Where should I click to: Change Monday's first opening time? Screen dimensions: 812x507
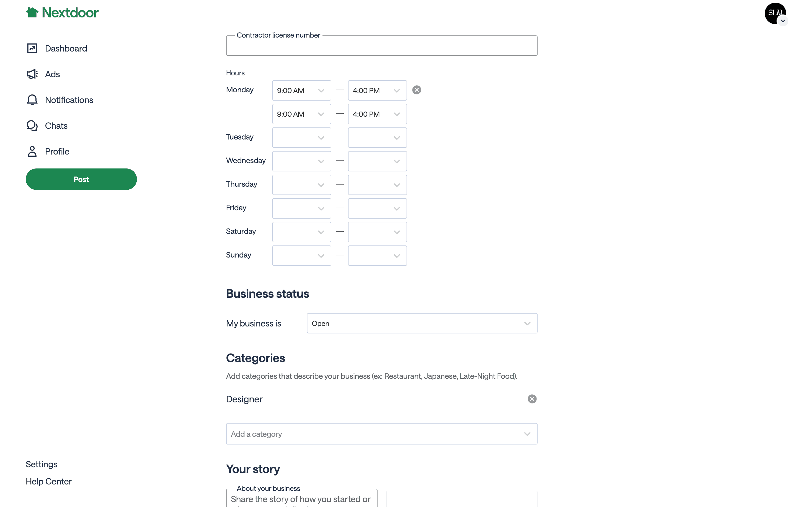301,91
